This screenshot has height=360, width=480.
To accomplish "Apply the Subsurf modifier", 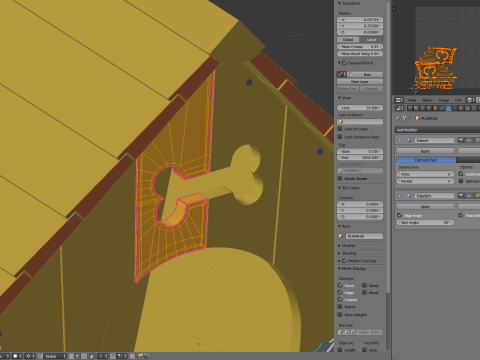I will (425, 151).
